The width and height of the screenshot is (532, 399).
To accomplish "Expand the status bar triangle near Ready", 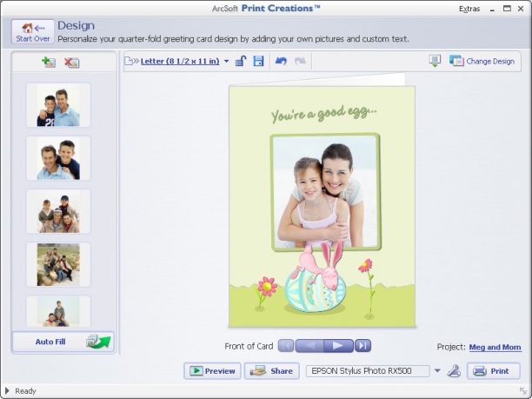I will point(7,391).
